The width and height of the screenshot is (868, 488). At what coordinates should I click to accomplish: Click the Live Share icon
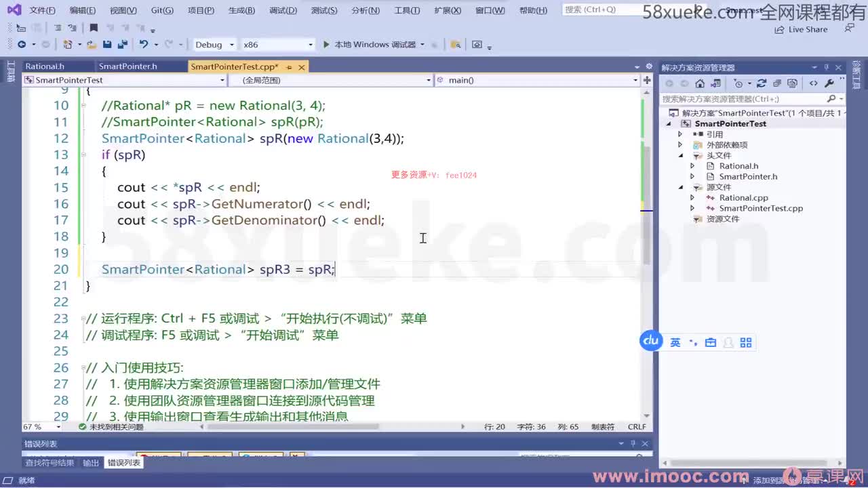click(x=779, y=29)
